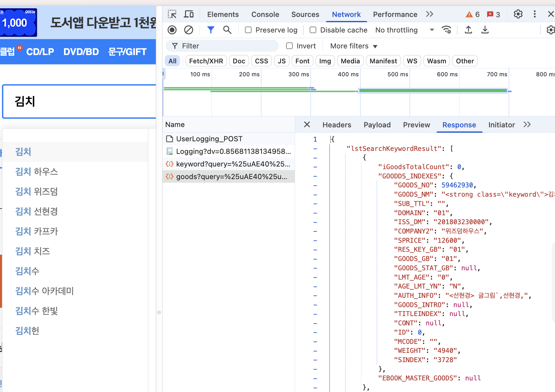This screenshot has width=555, height=392.
Task: Open network conditions wifi icon
Action: pos(447,30)
